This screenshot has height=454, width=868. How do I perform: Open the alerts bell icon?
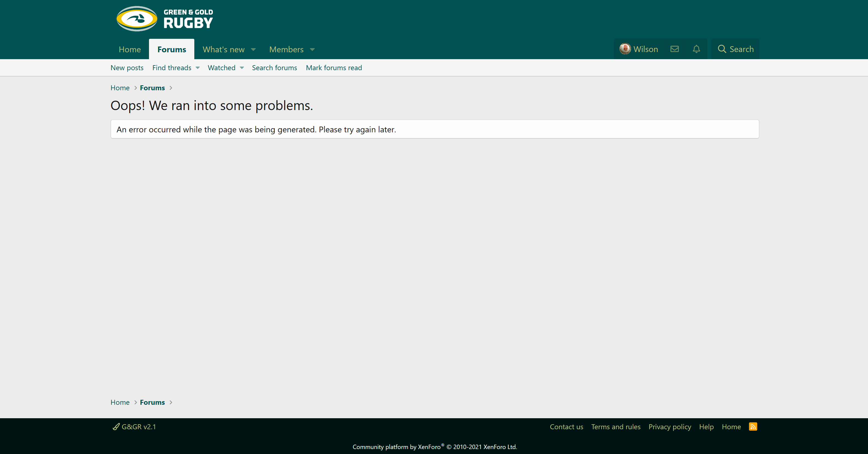(x=696, y=49)
